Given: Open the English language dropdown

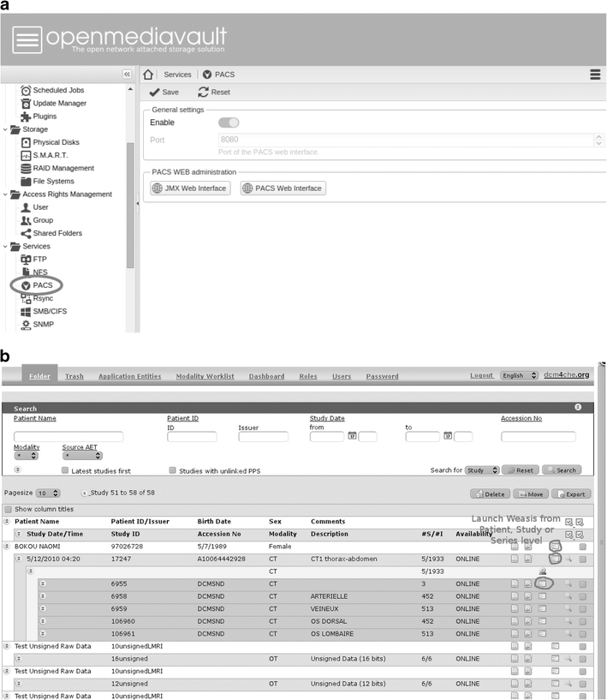Looking at the screenshot, I should (519, 375).
